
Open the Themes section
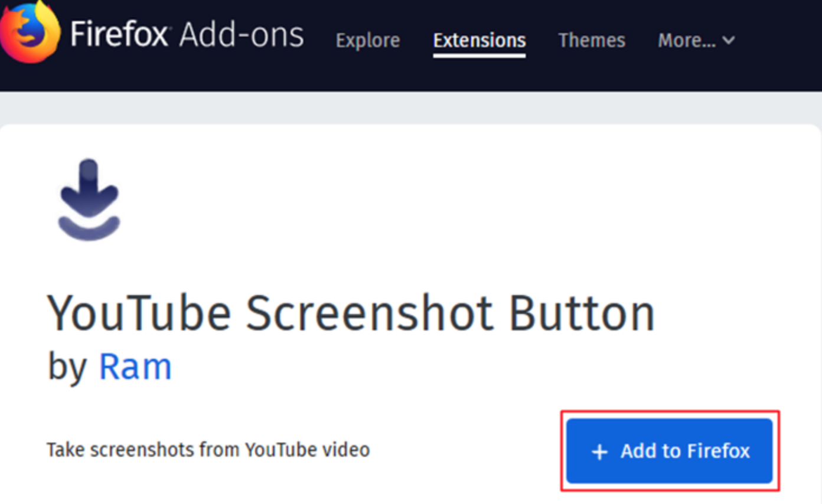coord(592,40)
